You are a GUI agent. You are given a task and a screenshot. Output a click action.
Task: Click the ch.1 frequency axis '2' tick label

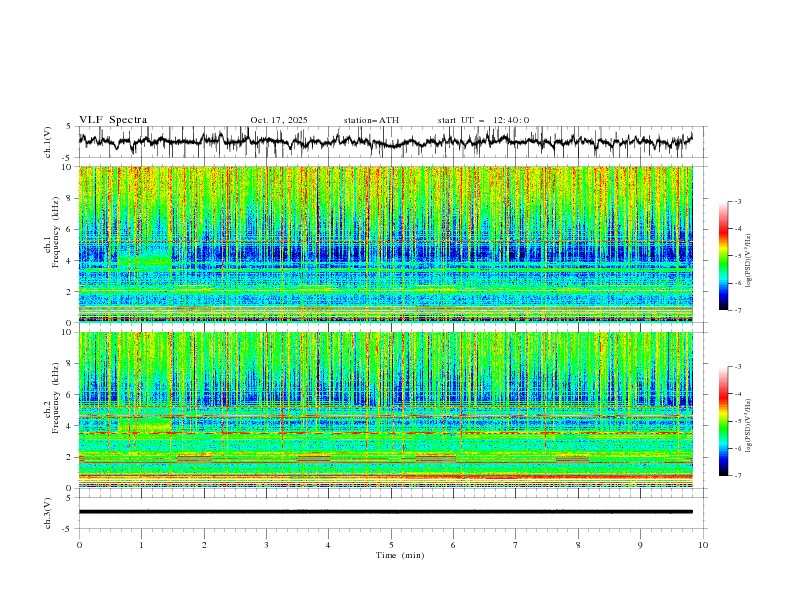click(71, 291)
